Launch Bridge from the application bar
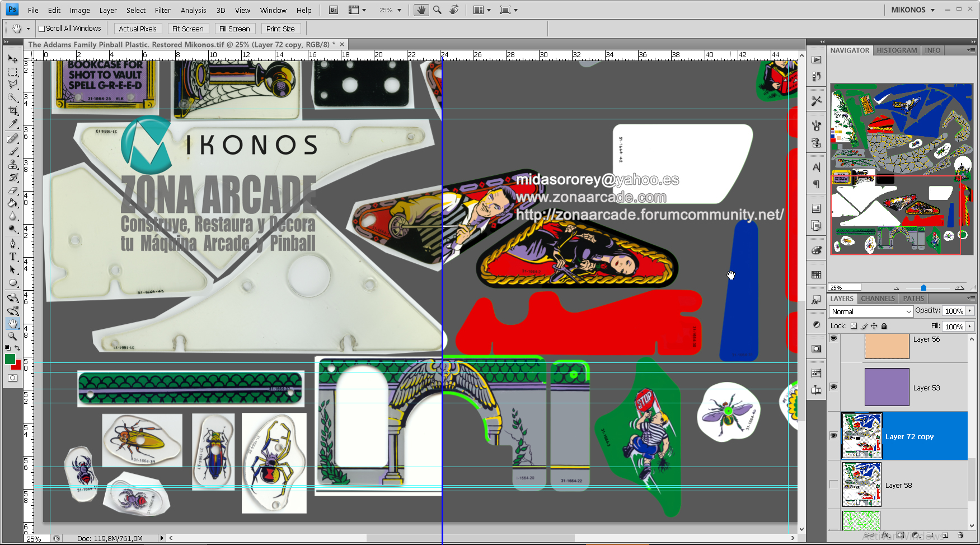The height and width of the screenshot is (545, 980). point(334,10)
